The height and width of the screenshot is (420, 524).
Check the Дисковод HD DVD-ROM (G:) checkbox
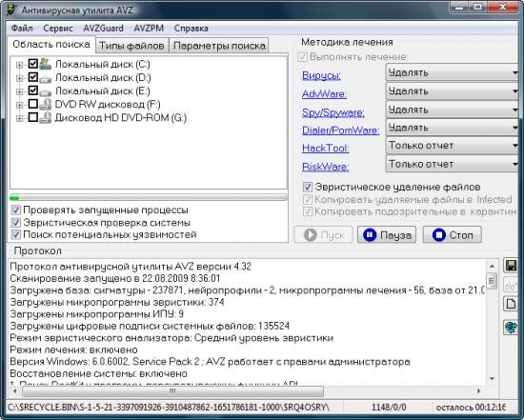(32, 117)
